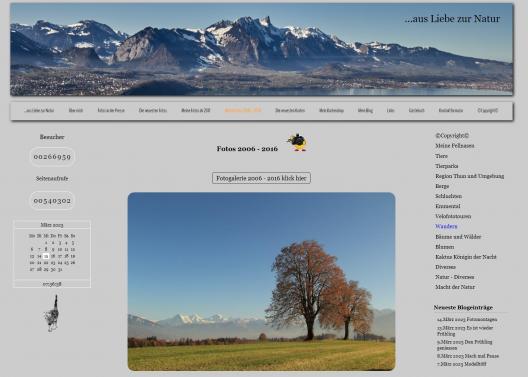This screenshot has width=528, height=377.
Task: Open Fotogalerie 2006 - 2016 klick hier button
Action: coord(261,178)
